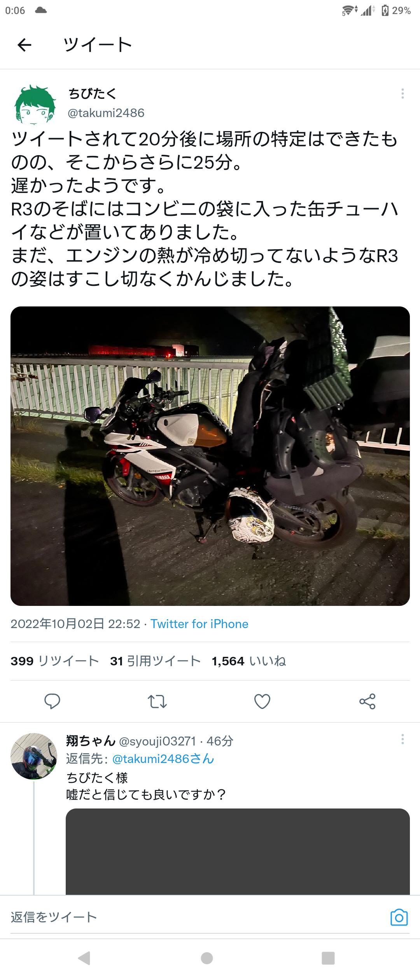Image resolution: width=420 pixels, height=980 pixels.
Task: Tap the Android recent apps square button
Action: point(328,958)
